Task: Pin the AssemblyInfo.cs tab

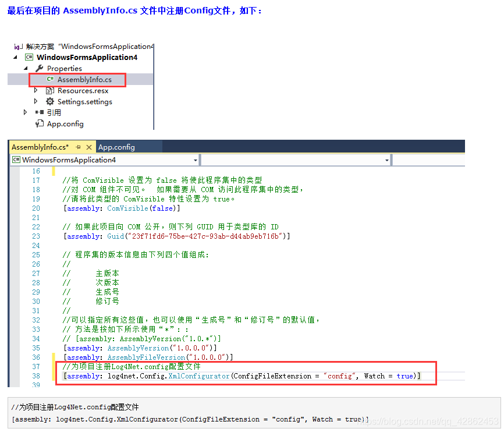Action: tap(78, 147)
